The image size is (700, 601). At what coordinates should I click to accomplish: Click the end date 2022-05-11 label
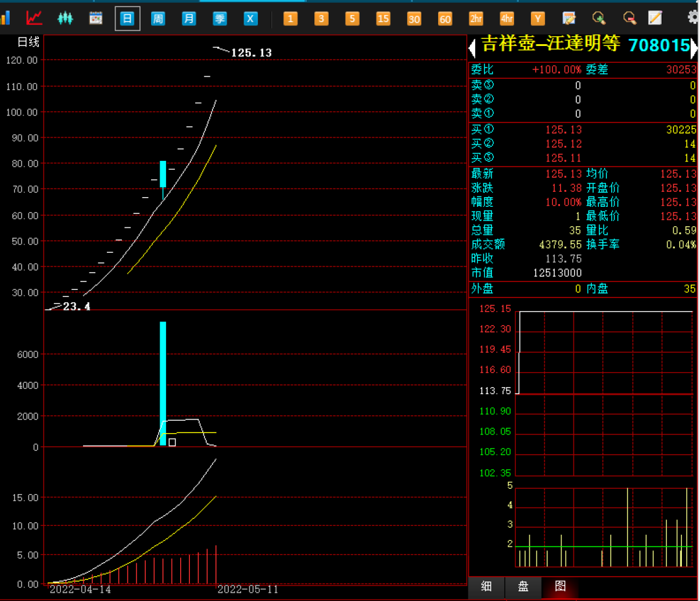(x=248, y=589)
